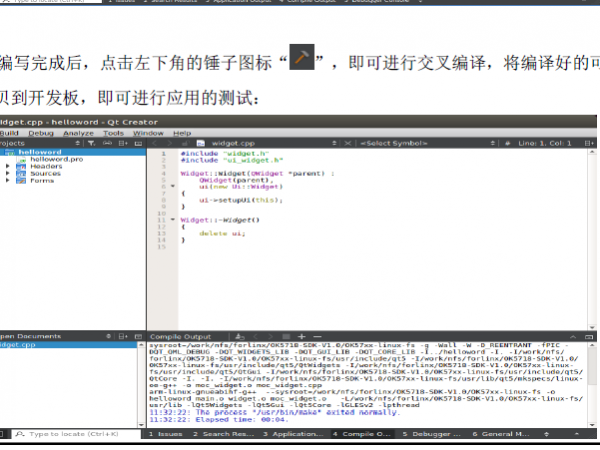Expand the Forms folder in project tree
Viewport: 600px width, 450px height.
(x=8, y=180)
